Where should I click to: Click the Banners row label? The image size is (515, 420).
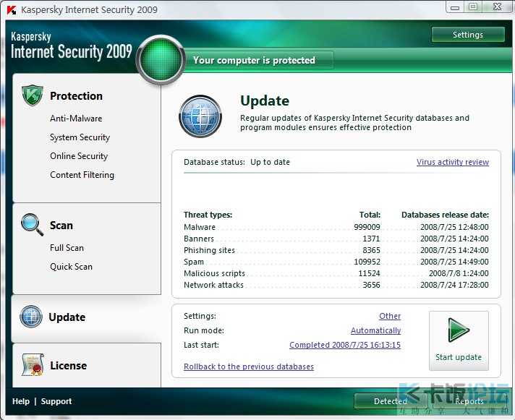pyautogui.click(x=199, y=239)
